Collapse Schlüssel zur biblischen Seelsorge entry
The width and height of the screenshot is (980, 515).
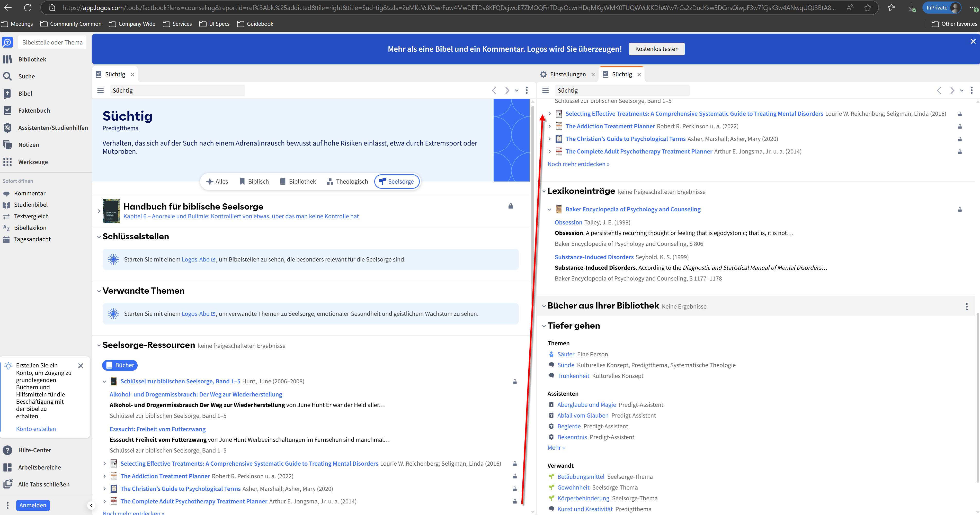coord(105,382)
